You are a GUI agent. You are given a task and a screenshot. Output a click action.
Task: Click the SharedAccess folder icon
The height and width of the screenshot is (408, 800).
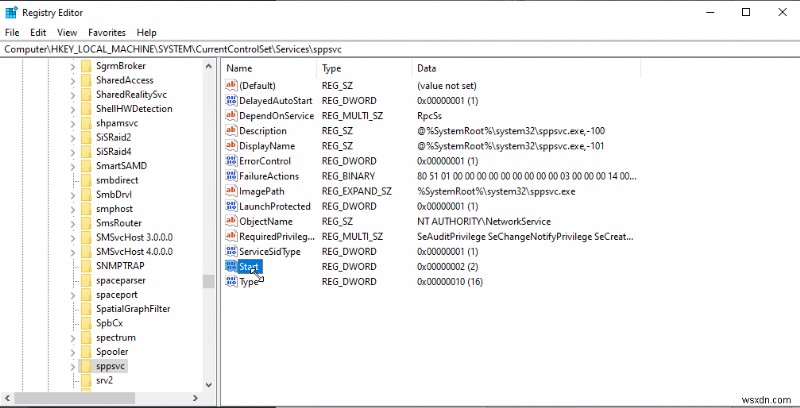pyautogui.click(x=86, y=80)
